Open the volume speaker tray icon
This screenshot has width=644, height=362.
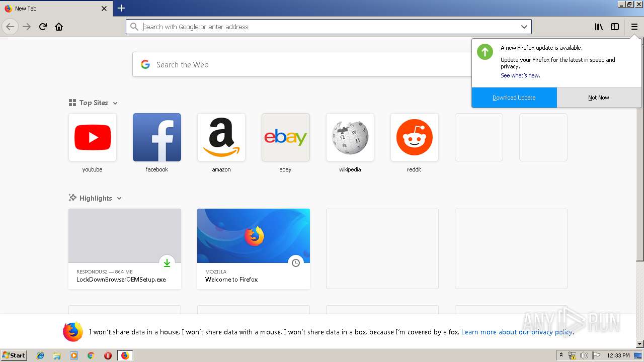(x=584, y=355)
